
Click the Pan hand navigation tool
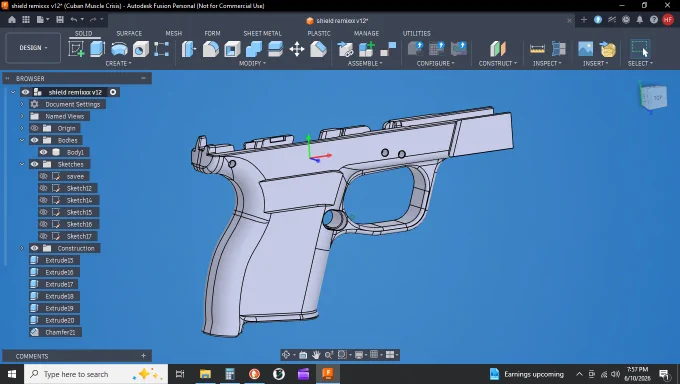pyautogui.click(x=316, y=355)
